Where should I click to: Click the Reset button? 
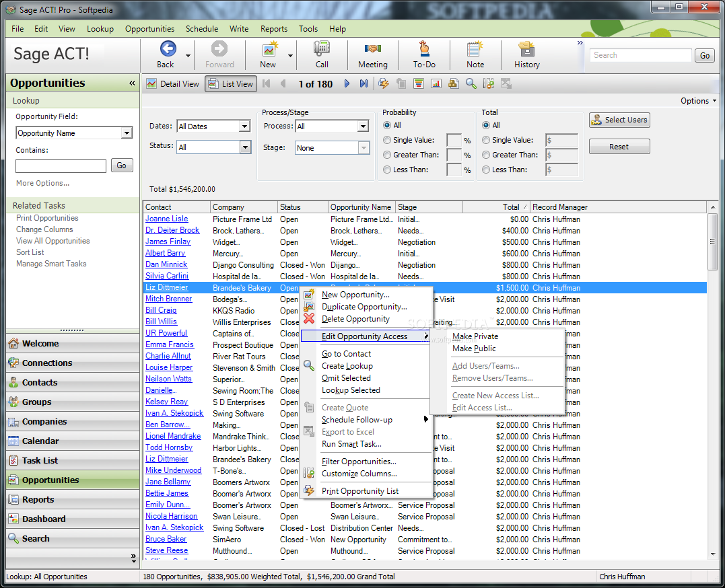click(619, 147)
